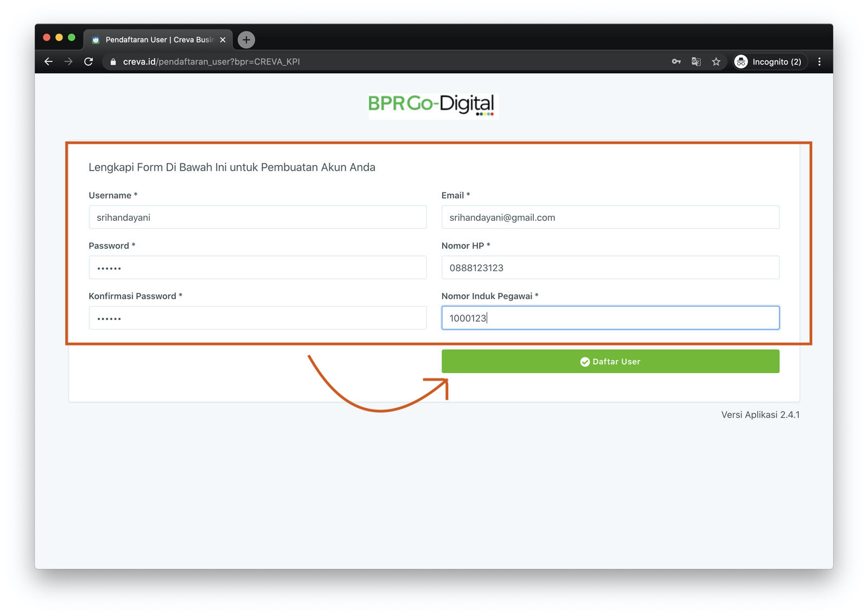The image size is (868, 615).
Task: Translate this page icon
Action: coord(696,62)
